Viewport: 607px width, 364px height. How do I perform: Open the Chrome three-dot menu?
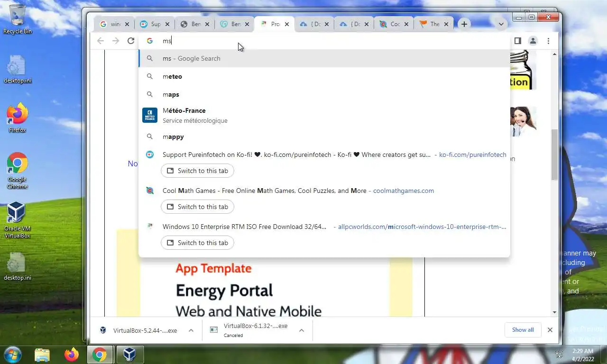[548, 41]
